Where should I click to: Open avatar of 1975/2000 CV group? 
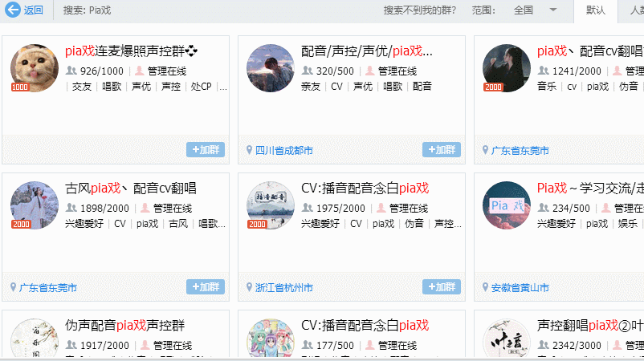271,205
